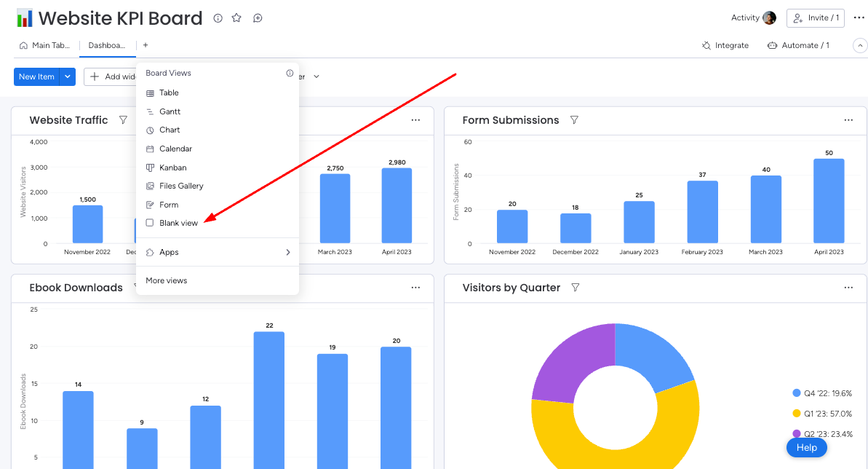Toggle Q4 '22 legend entry in donut chart

click(x=822, y=393)
